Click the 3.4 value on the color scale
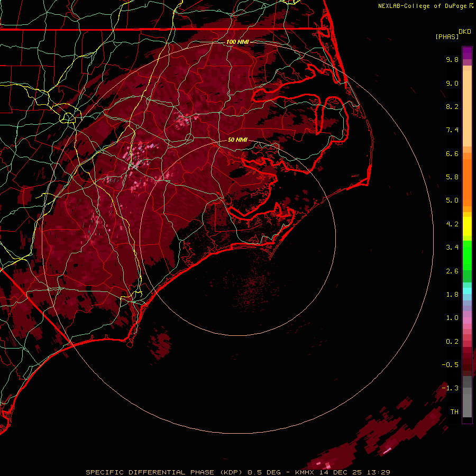Viewport: 476px width, 476px height. [452, 248]
